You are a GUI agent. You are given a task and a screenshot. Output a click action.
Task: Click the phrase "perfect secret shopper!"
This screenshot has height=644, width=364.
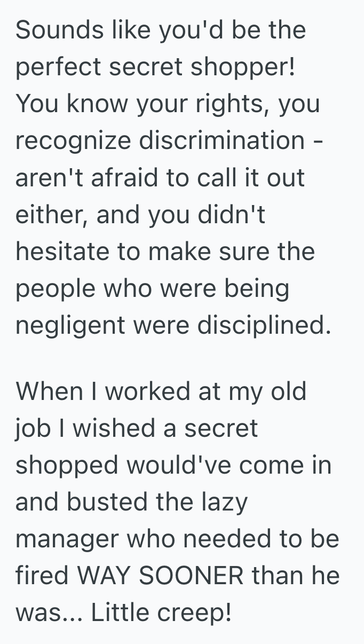tap(155, 66)
